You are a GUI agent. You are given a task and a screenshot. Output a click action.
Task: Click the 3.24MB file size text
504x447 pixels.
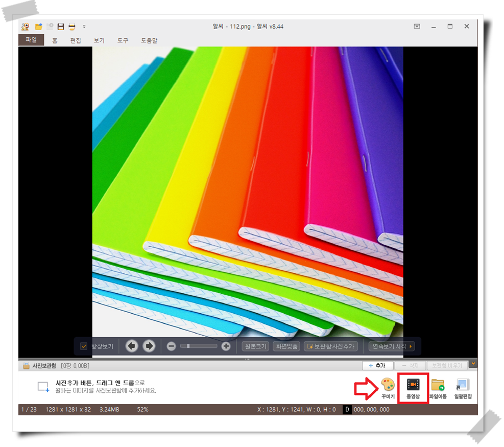(109, 409)
